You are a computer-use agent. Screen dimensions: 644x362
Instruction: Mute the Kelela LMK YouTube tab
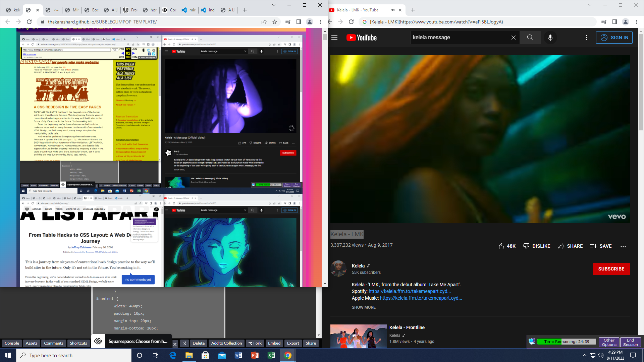393,10
